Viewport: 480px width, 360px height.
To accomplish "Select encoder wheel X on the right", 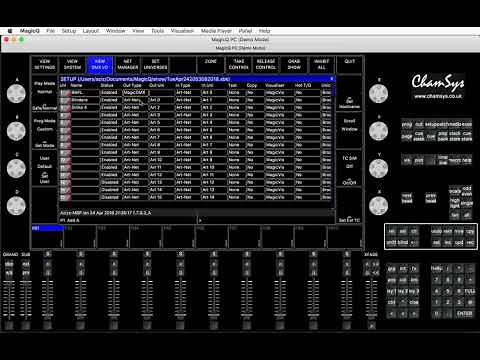I will [x=378, y=206].
